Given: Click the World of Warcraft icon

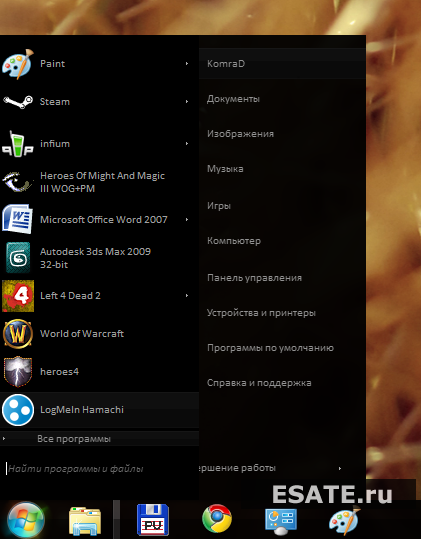Looking at the screenshot, I should click(18, 334).
